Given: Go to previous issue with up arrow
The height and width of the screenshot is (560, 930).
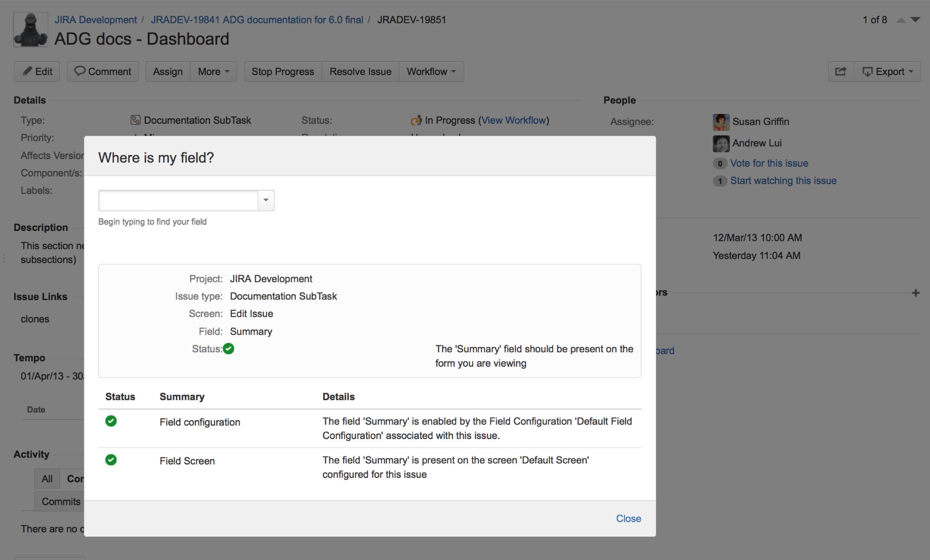Looking at the screenshot, I should (x=901, y=20).
